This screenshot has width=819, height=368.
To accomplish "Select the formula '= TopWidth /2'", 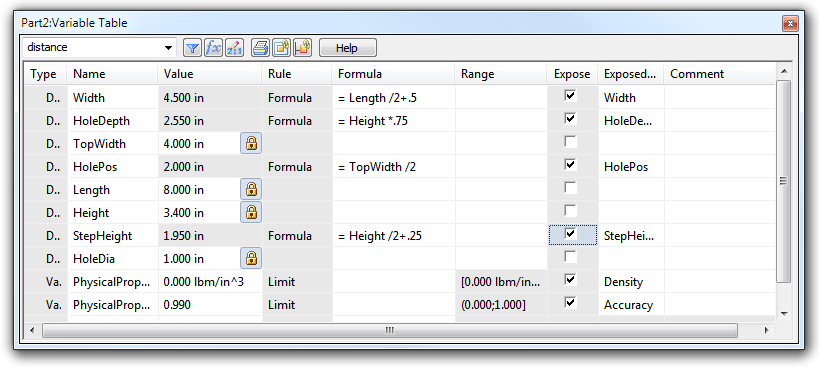I will [x=377, y=167].
